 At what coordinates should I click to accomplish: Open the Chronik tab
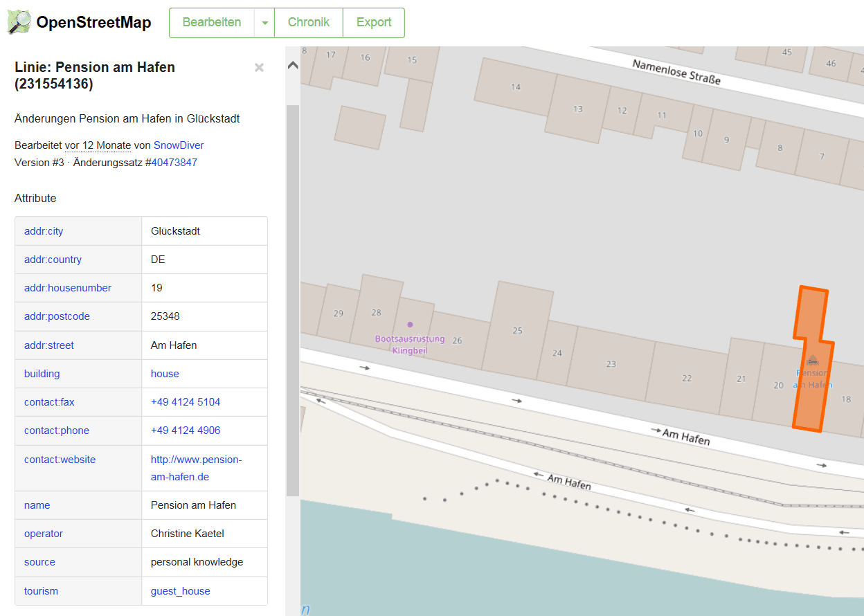pyautogui.click(x=309, y=23)
